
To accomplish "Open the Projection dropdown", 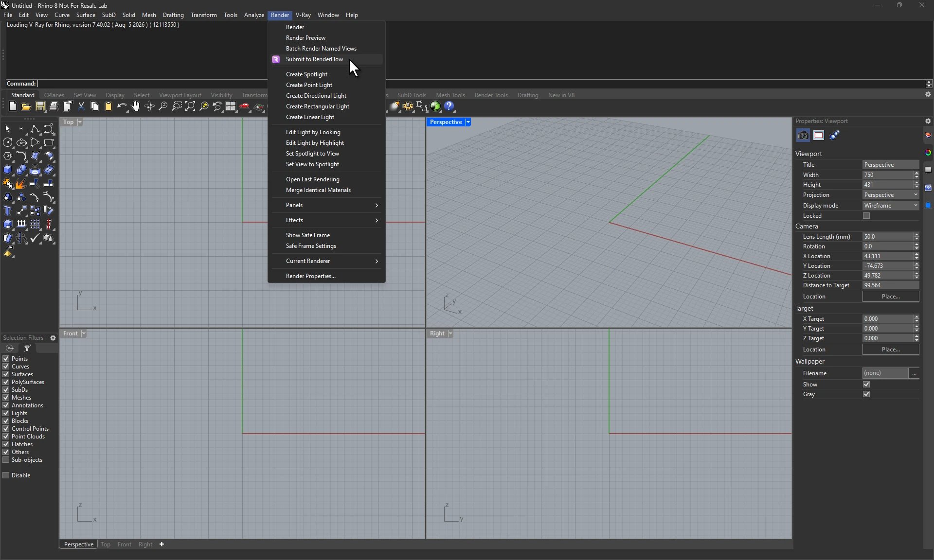I will tap(891, 195).
